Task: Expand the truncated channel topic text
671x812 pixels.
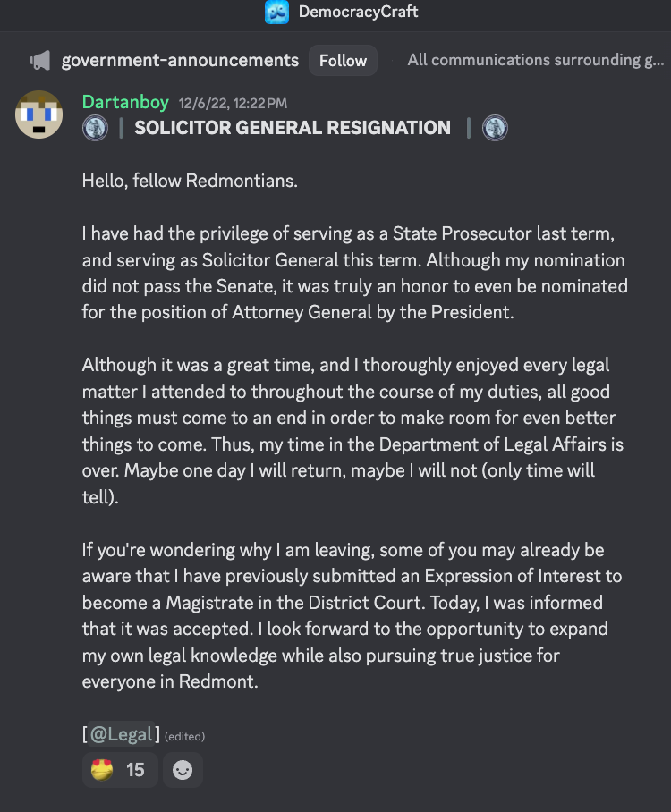Action: pos(535,60)
